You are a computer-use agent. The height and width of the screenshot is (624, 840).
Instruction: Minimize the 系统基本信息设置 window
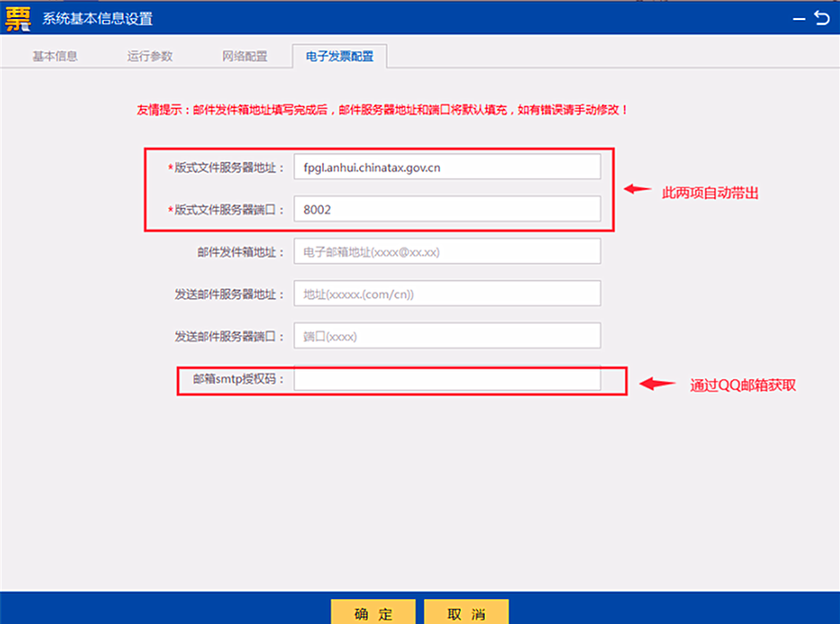[799, 19]
